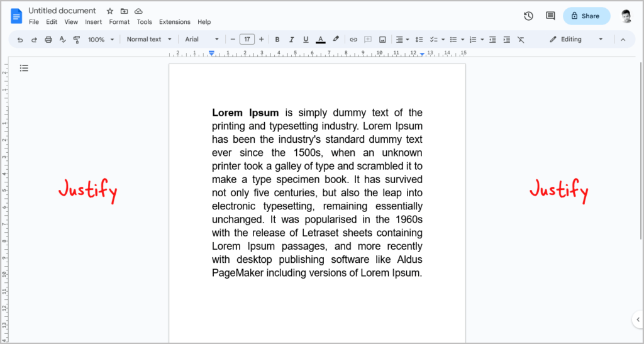Check the cloud document status icon

click(x=138, y=11)
